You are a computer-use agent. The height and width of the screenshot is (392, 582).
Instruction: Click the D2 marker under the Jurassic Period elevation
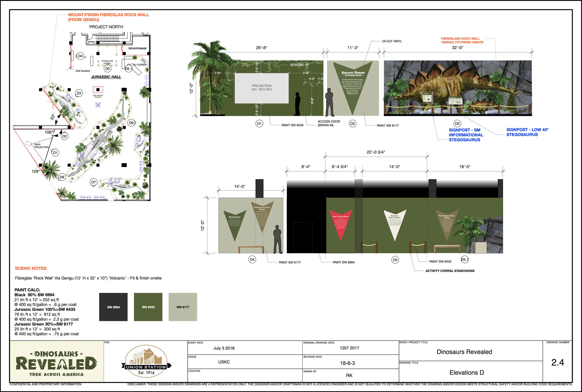pos(352,124)
